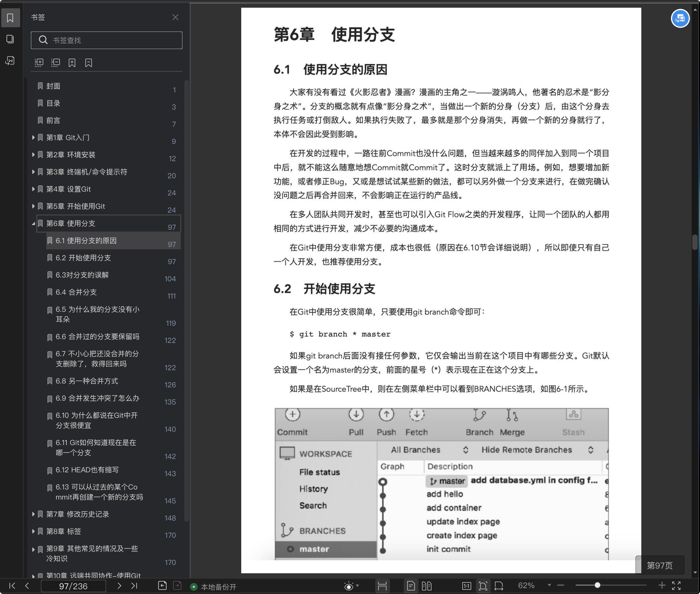Expand 第3章 终端机/命令提示符 bookmark
Image resolution: width=700 pixels, height=594 pixels.
click(x=33, y=172)
